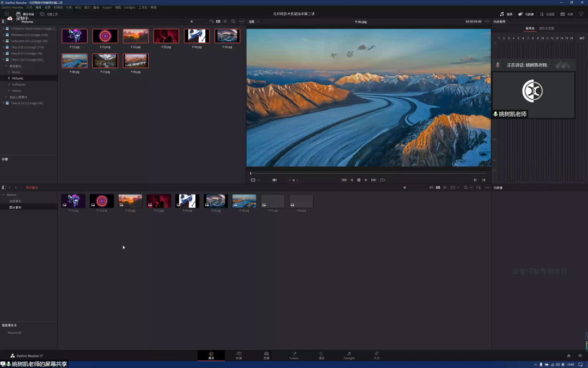Switch media pool to metadata view
The width and height of the screenshot is (588, 368).
tap(432, 188)
